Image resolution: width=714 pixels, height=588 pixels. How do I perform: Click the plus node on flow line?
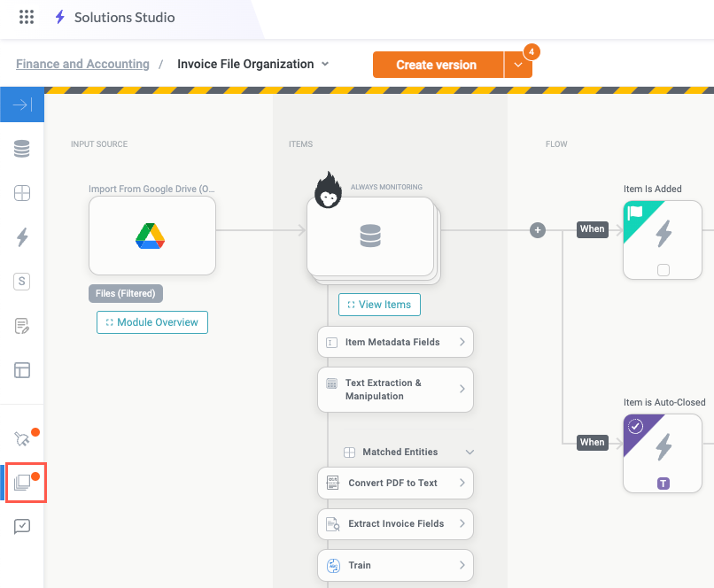coord(537,230)
